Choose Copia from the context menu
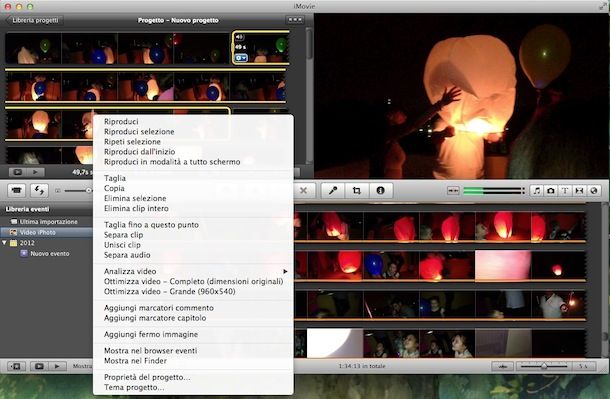 point(114,189)
